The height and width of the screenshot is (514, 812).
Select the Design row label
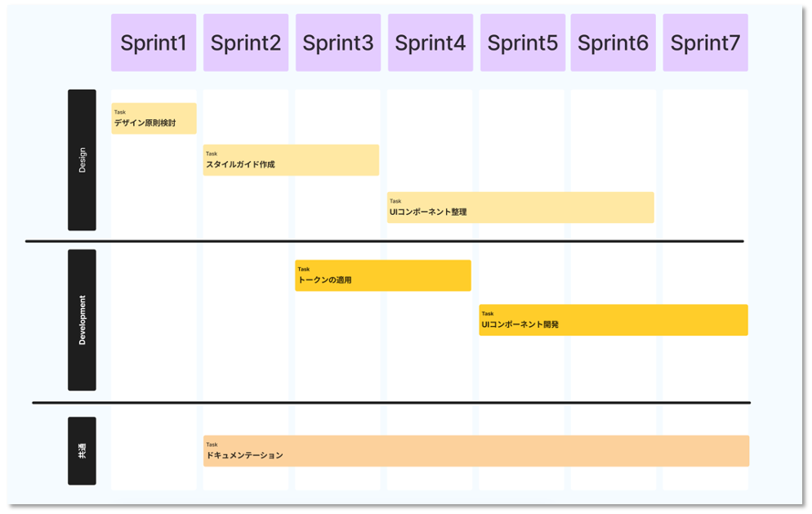[x=82, y=160]
